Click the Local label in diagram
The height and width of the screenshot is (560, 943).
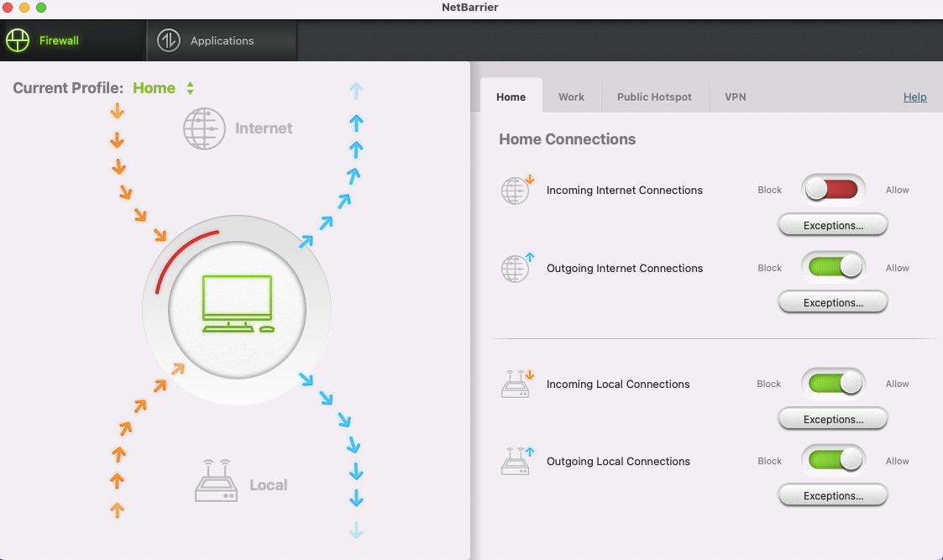[x=268, y=484]
